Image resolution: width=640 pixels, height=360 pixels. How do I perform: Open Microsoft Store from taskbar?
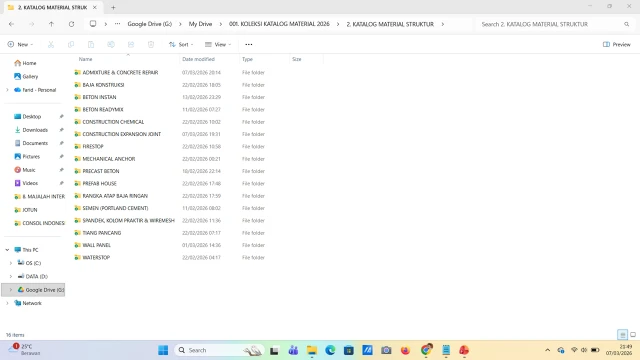349,350
